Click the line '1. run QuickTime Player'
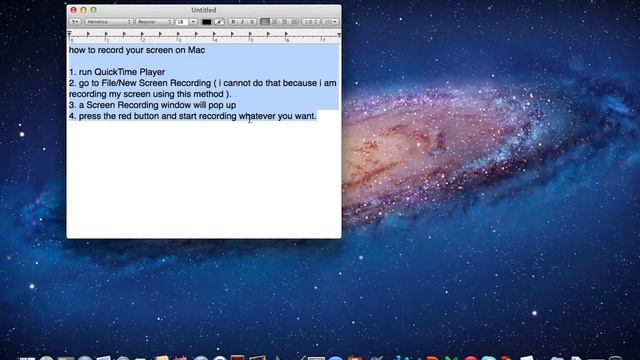The image size is (640, 360). point(117,72)
